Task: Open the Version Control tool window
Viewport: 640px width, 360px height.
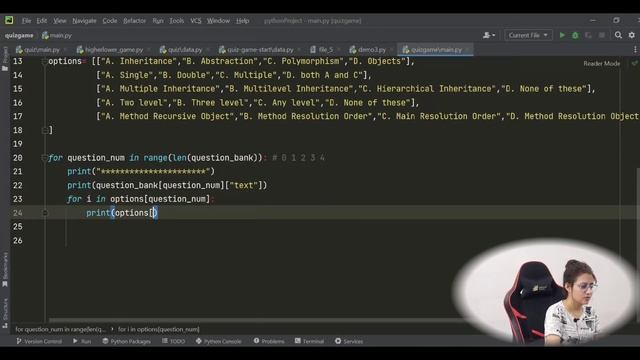Action: (x=39, y=341)
